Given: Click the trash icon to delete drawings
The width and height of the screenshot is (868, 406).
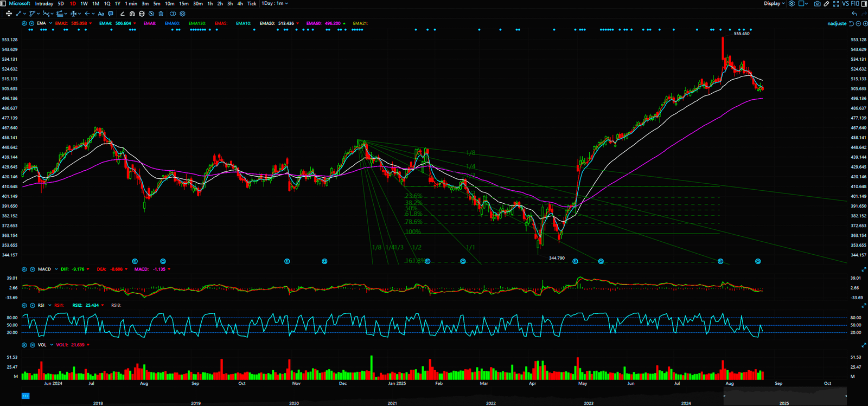Looking at the screenshot, I should point(161,14).
